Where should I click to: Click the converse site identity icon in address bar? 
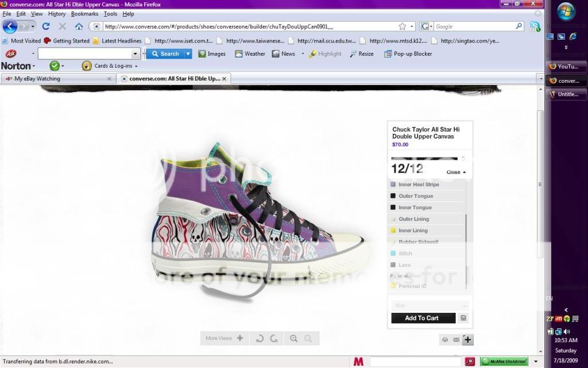(96, 26)
